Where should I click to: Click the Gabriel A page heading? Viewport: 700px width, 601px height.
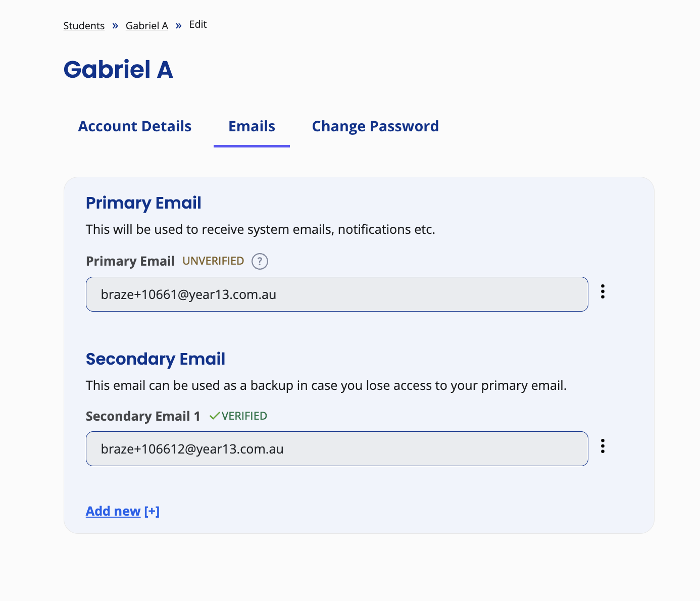[x=118, y=69]
